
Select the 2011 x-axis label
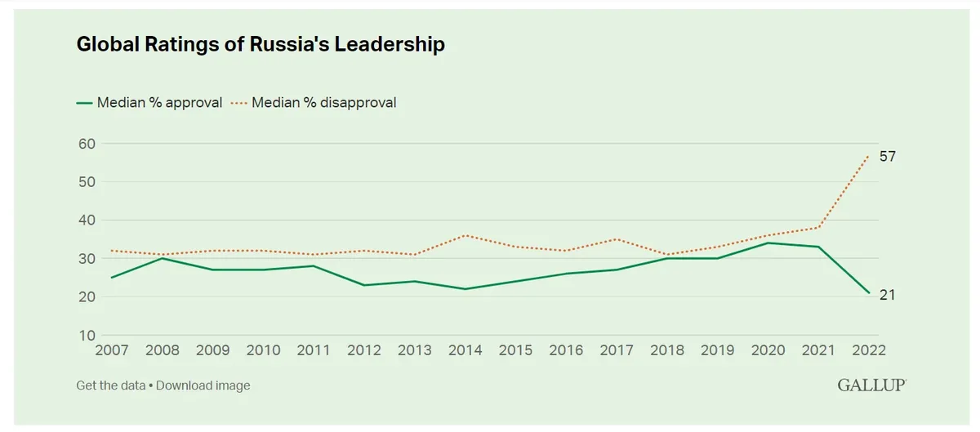click(x=313, y=350)
